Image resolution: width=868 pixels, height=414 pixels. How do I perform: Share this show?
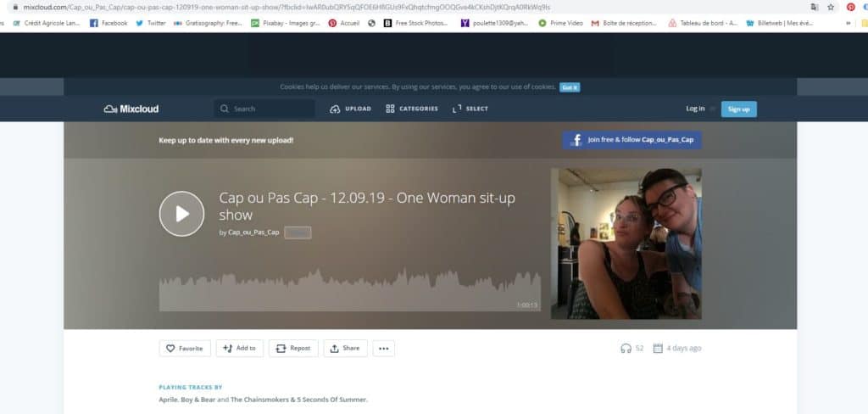tap(345, 348)
